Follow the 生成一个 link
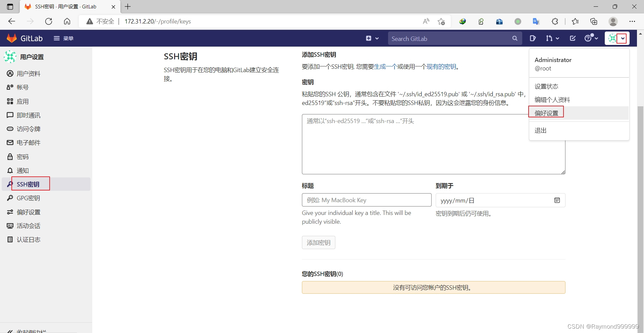The height and width of the screenshot is (333, 644). (385, 67)
